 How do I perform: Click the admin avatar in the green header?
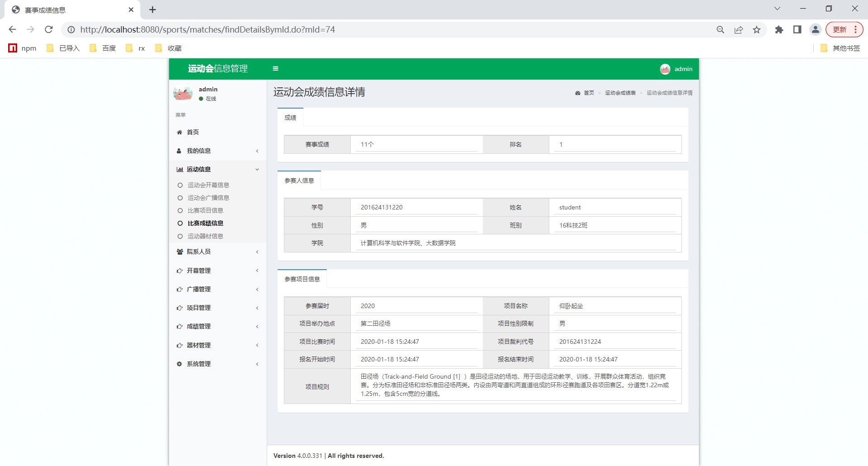pos(665,69)
